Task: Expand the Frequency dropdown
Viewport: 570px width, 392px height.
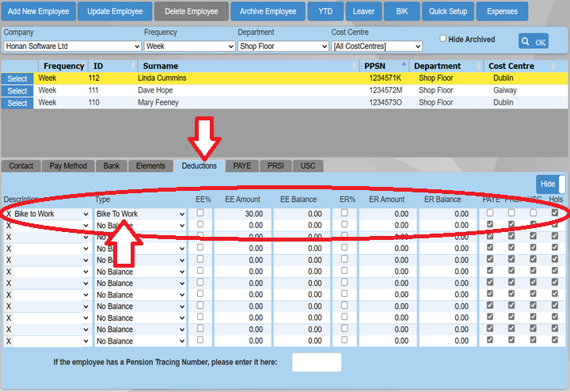Action: click(188, 47)
